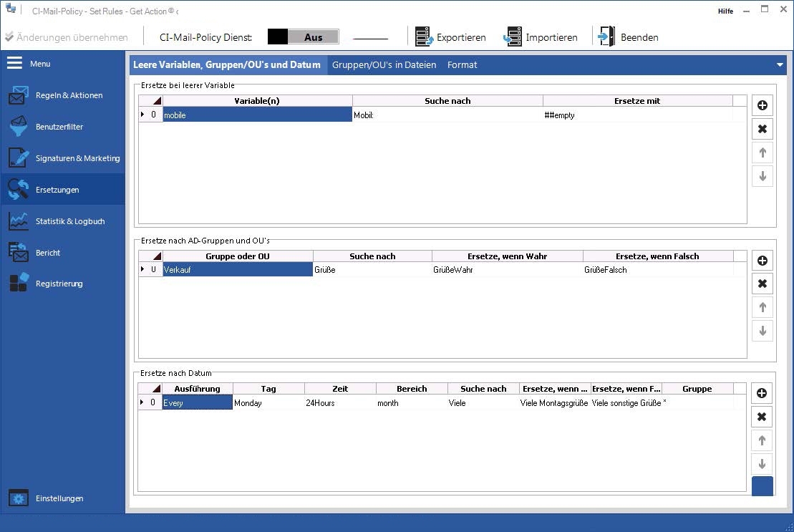The width and height of the screenshot is (794, 532).
Task: Click the Beenden label
Action: [639, 37]
